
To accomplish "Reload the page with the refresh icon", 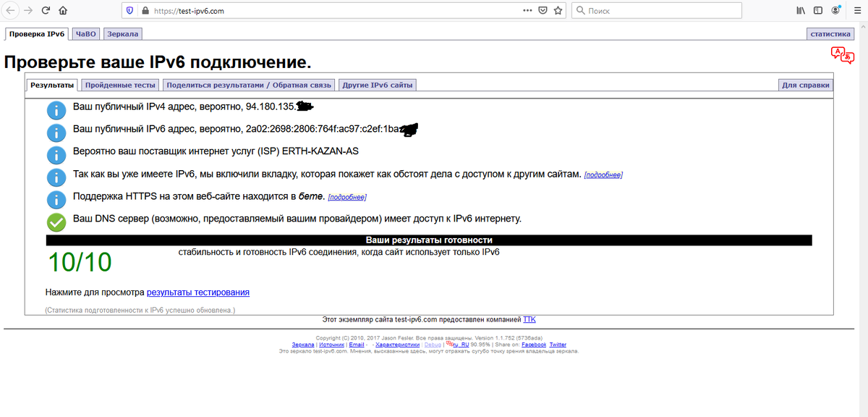I will click(x=46, y=11).
